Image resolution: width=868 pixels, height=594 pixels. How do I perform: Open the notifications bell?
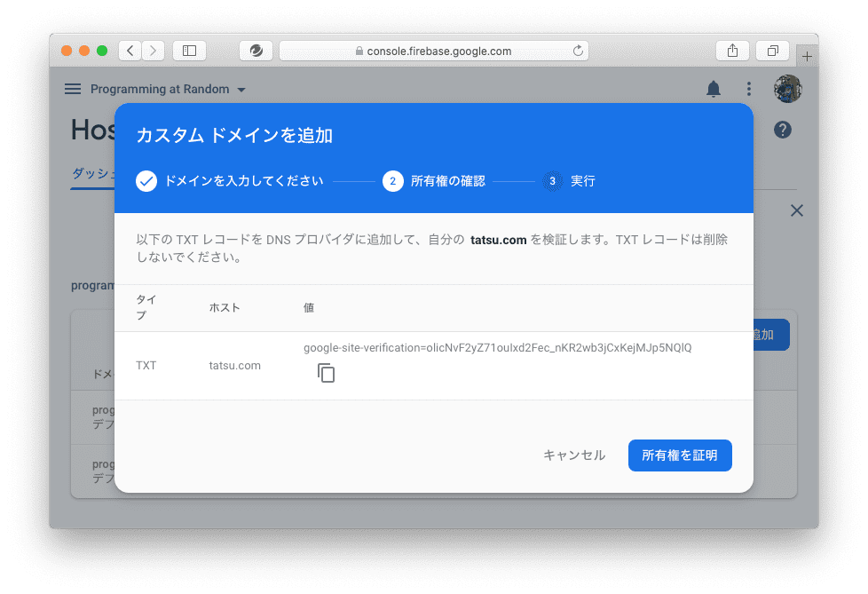(714, 89)
